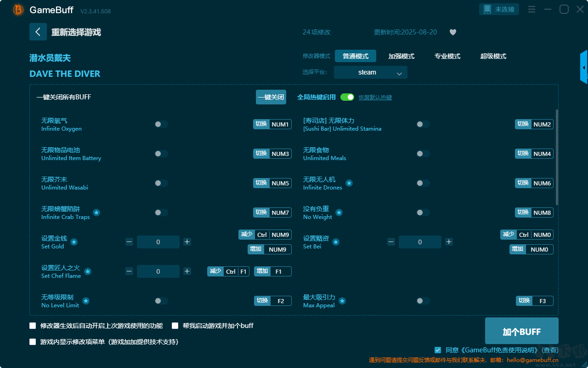Toggle Unlimited Item Battery switch
The image size is (588, 368).
[161, 154]
